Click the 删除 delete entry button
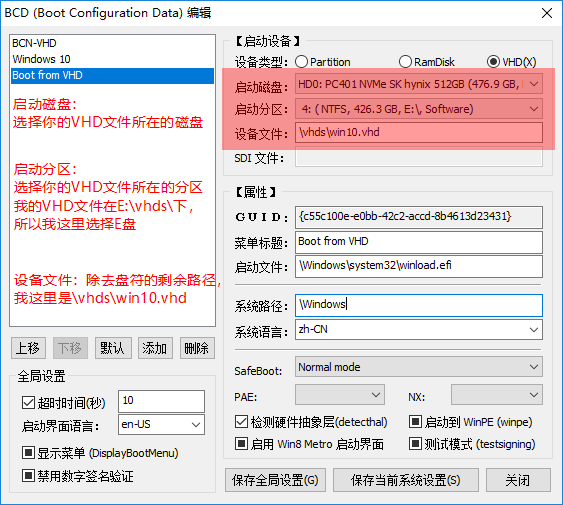 click(x=197, y=348)
